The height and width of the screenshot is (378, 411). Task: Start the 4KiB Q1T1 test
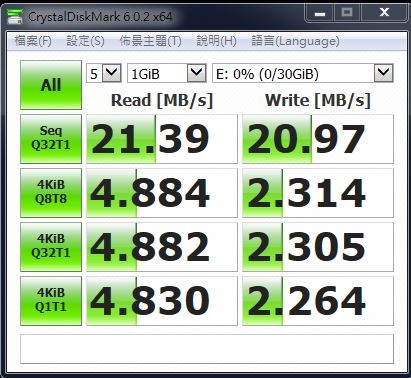(51, 301)
